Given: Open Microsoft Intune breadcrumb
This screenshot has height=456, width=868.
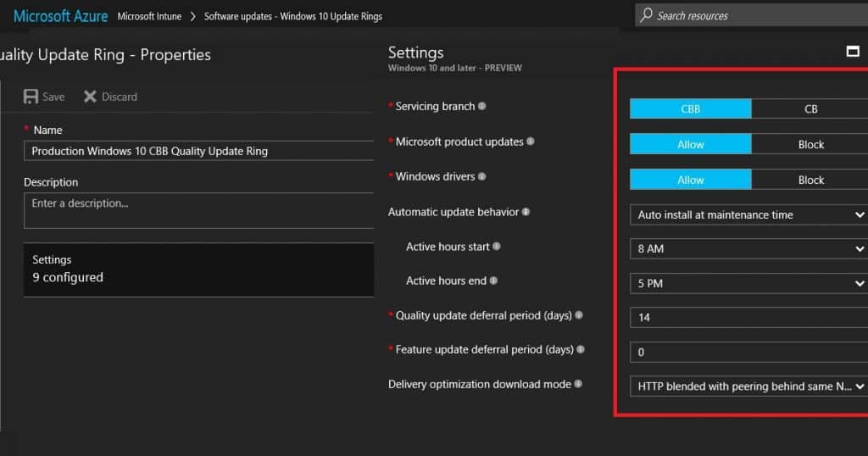Looking at the screenshot, I should pyautogui.click(x=149, y=17).
